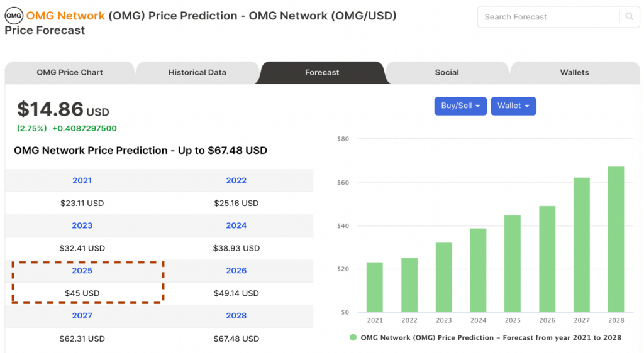Screen dimensions: 644x353
Task: Select the $32.41 USD value
Action: (82, 248)
